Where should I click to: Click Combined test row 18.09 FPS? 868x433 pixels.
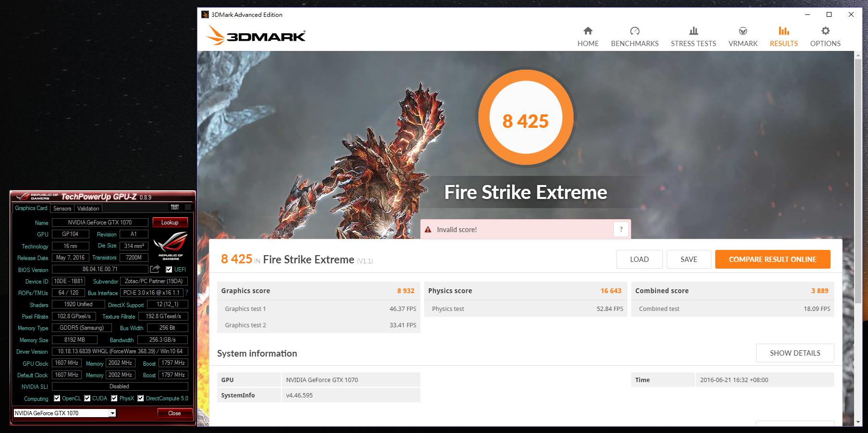coord(733,309)
